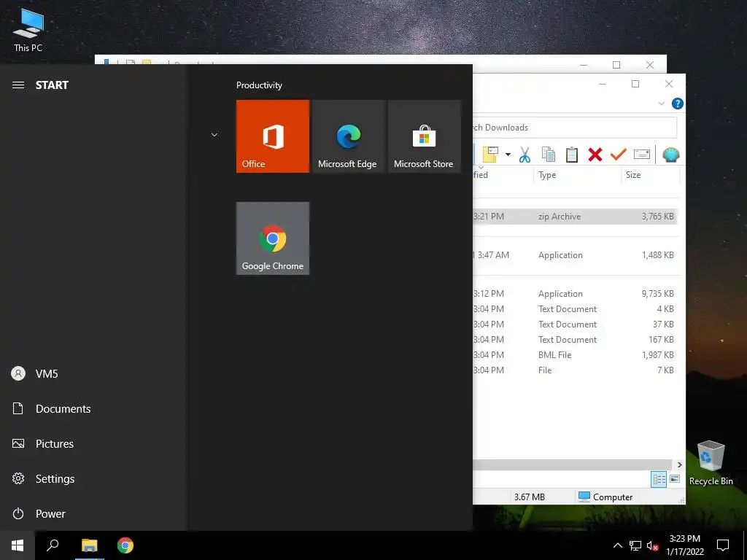The width and height of the screenshot is (747, 560).
Task: Click the teal shell icon in Explorer toolbar
Action: tap(671, 155)
